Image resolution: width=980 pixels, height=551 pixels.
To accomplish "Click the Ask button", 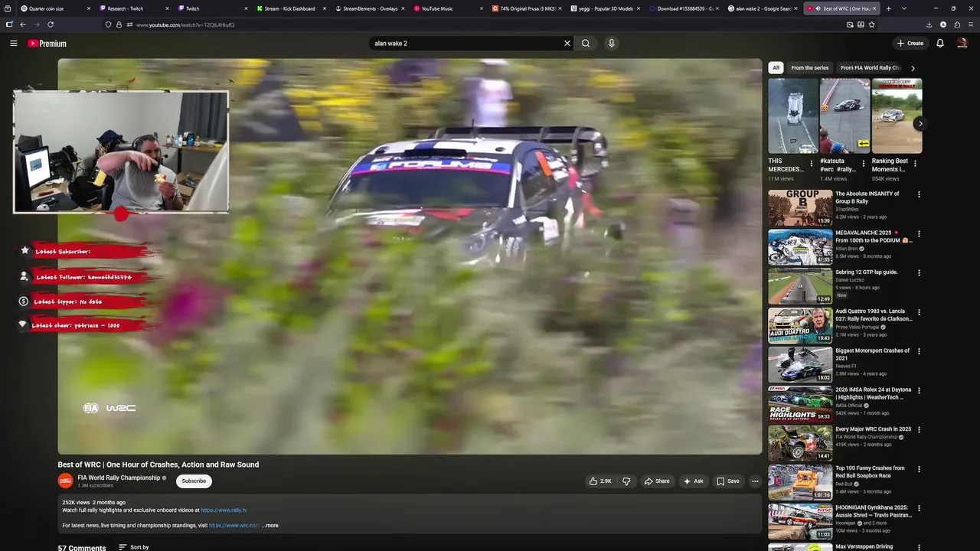I will pyautogui.click(x=694, y=481).
